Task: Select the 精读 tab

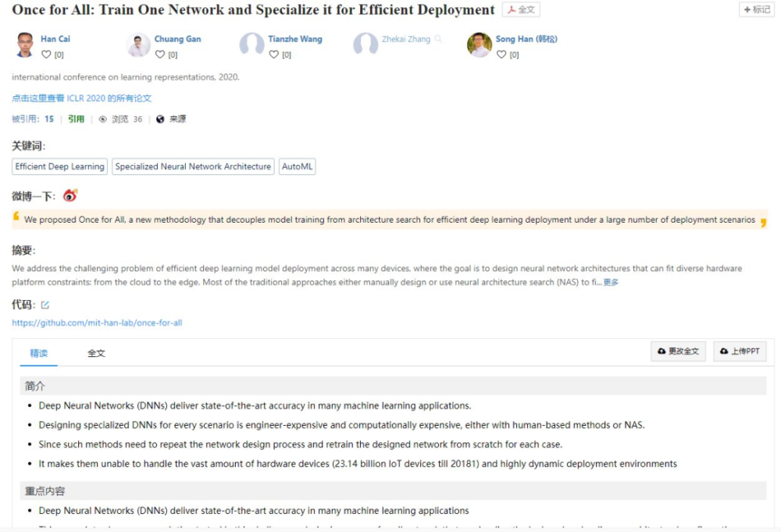Action: 39,353
